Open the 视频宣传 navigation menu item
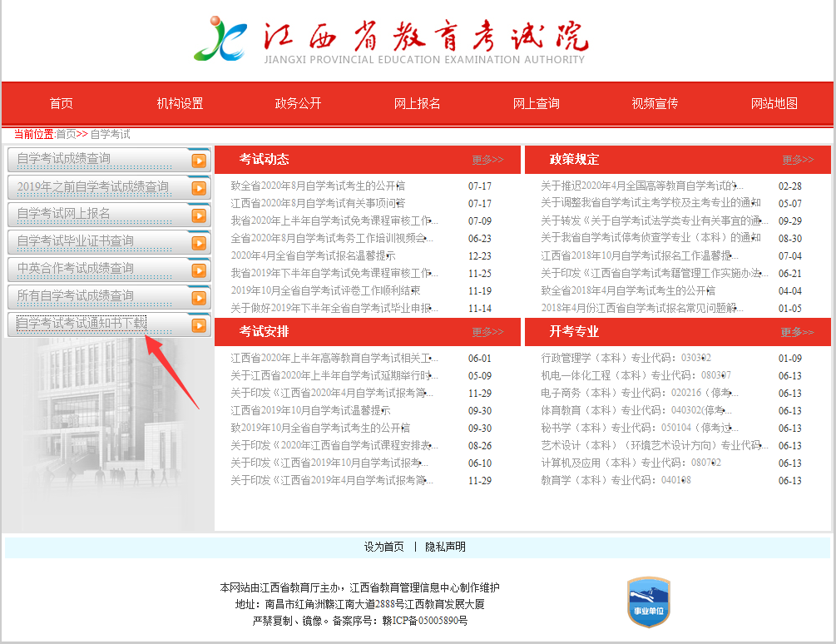This screenshot has width=836, height=644. click(655, 103)
